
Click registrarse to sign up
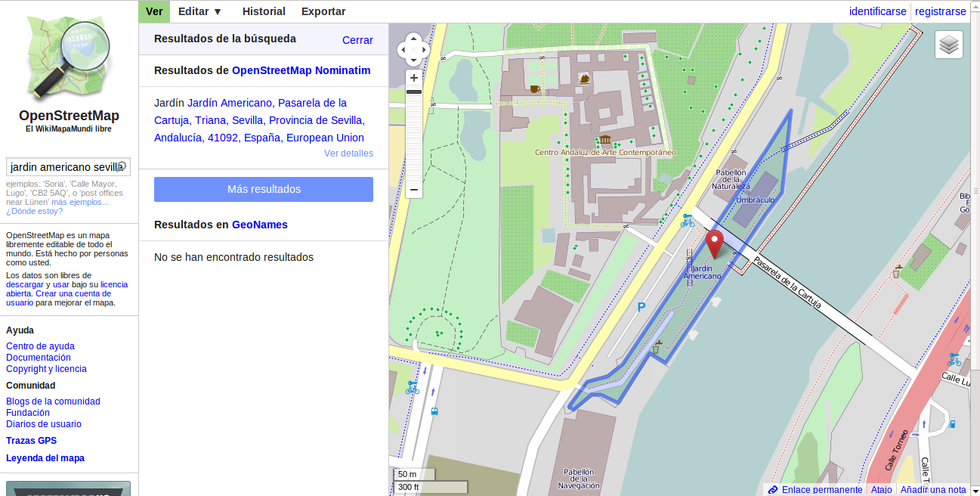(x=940, y=11)
